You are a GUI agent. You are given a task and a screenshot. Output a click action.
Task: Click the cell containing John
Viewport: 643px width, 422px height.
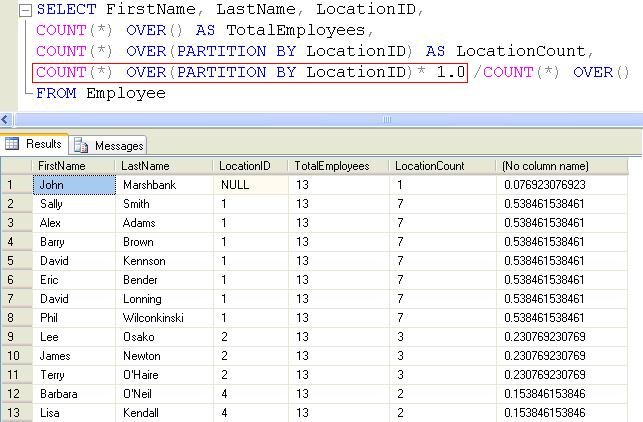[74, 185]
